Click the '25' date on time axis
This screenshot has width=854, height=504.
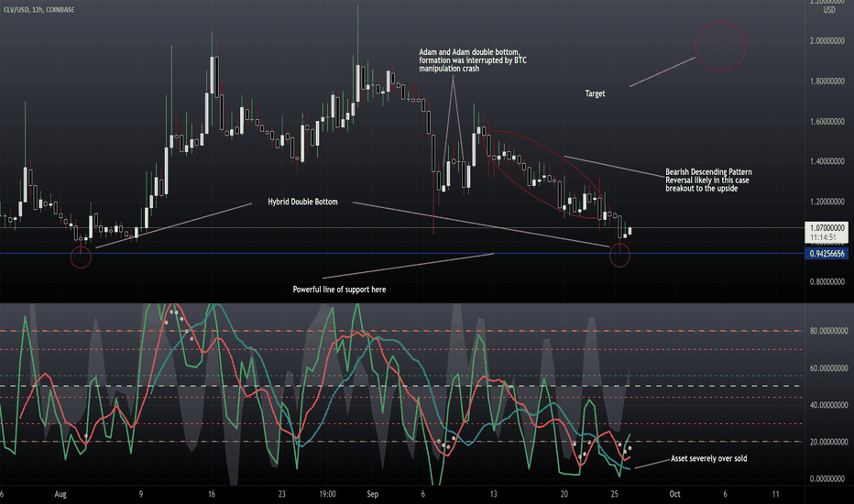(x=614, y=494)
